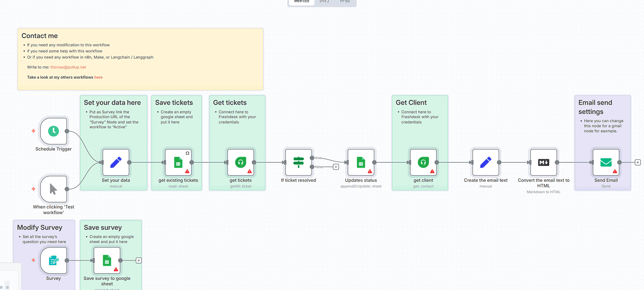
Task: Add a node after Send Email
Action: (637, 162)
